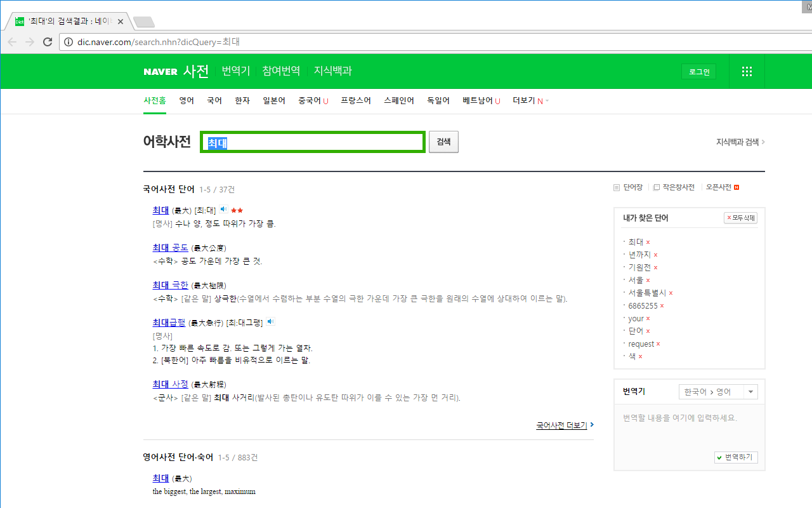The image size is (812, 508).
Task: Play pronunciation audio for 최대급행
Action: pyautogui.click(x=271, y=322)
